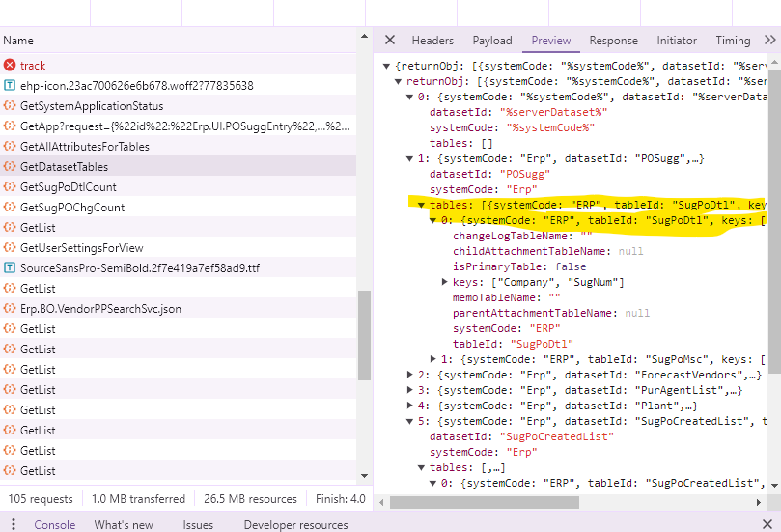Screen dimensions: 781x532
Task: Open the three-dot drawer menu near Console
Action: tap(14, 524)
